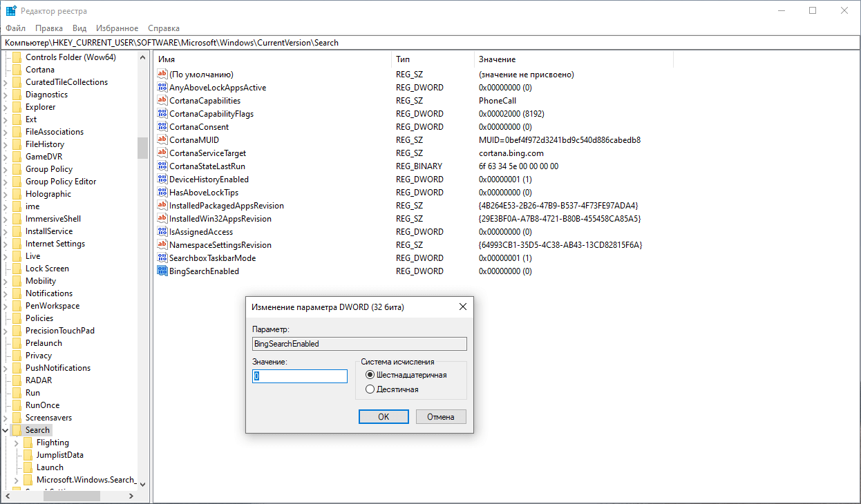This screenshot has width=861, height=504.
Task: Expand the Internet Settings key
Action: (x=6, y=244)
